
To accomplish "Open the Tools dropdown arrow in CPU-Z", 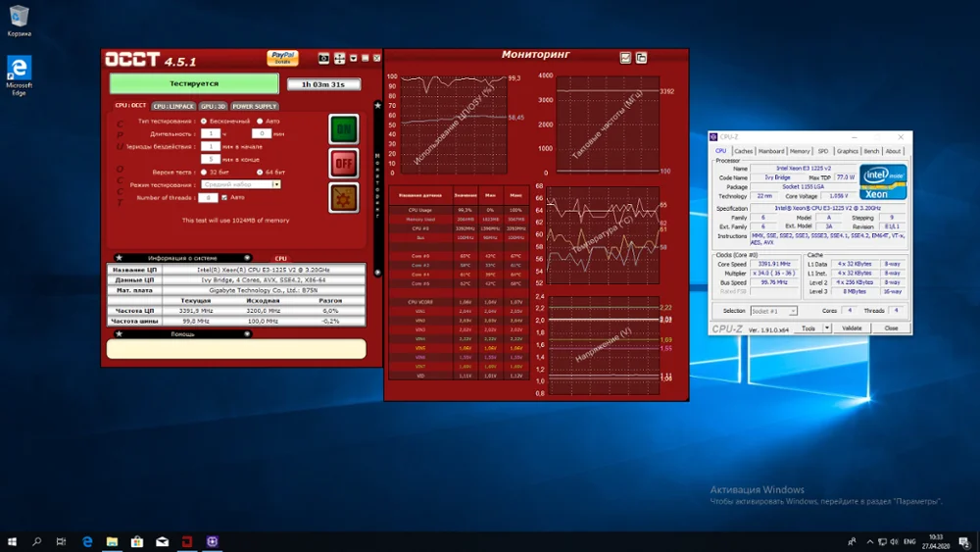I will point(827,328).
